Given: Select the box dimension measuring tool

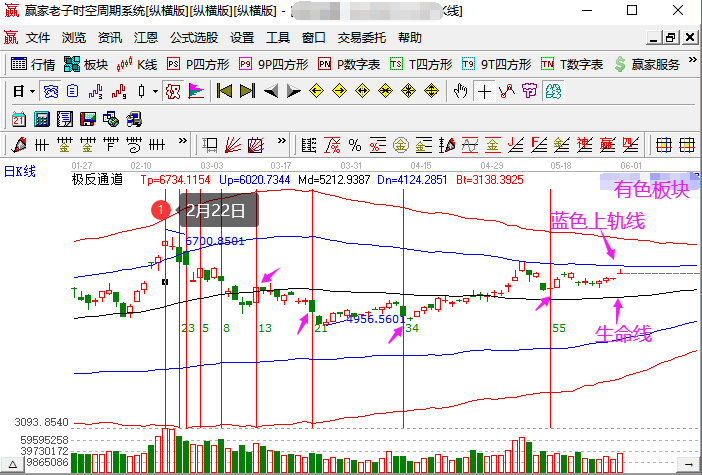Looking at the screenshot, I should click(x=210, y=145).
